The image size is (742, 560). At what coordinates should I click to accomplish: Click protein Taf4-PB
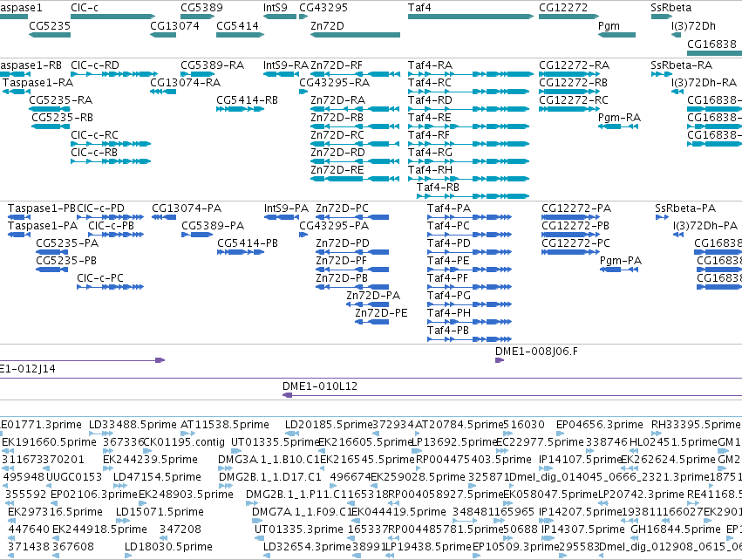click(x=469, y=339)
